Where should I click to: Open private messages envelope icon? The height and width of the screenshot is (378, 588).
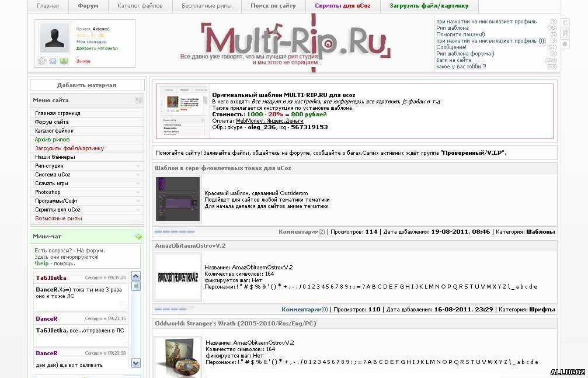click(53, 61)
